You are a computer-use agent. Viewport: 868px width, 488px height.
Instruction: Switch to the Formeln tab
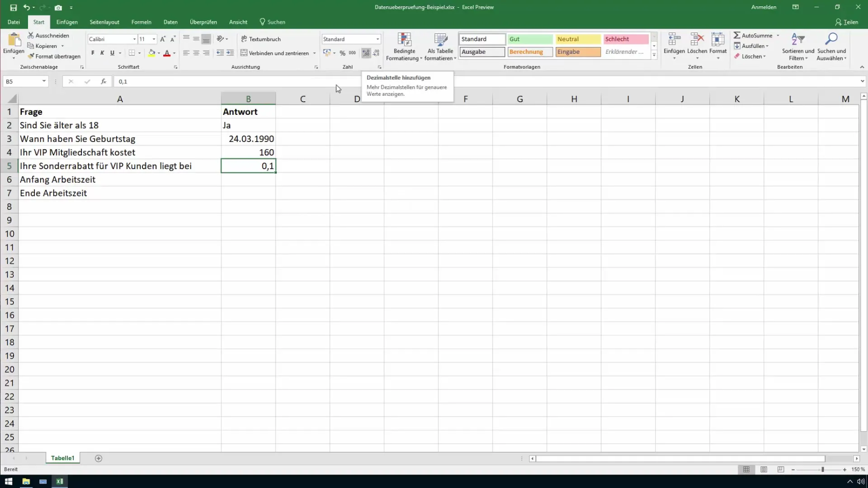tap(141, 22)
